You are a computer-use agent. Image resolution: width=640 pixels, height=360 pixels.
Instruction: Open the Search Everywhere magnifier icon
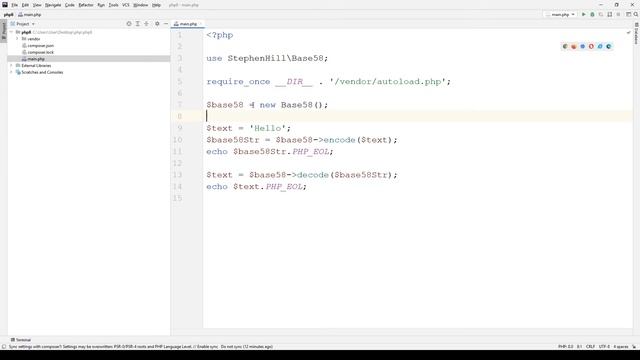click(636, 14)
